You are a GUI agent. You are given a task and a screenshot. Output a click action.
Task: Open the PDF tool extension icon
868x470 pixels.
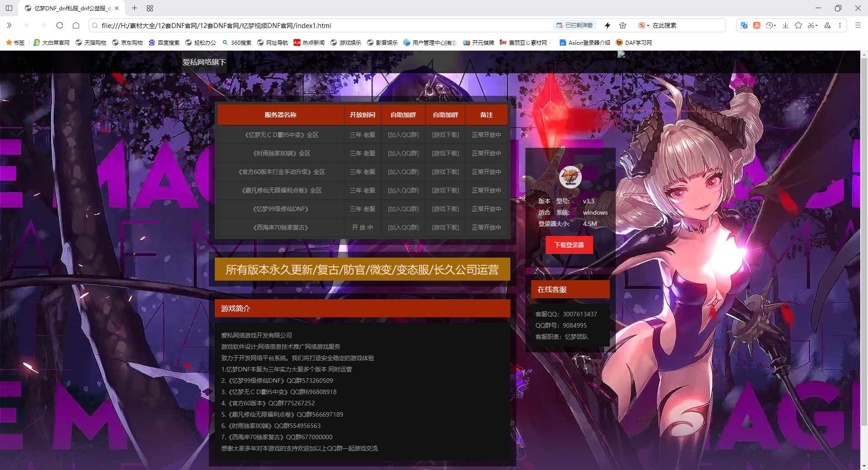tap(757, 25)
